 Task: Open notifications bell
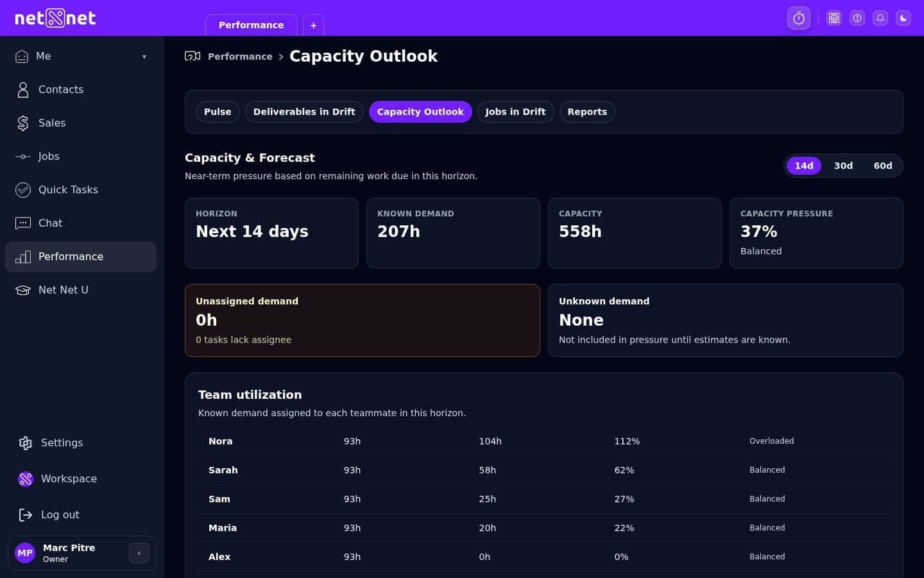pos(880,18)
